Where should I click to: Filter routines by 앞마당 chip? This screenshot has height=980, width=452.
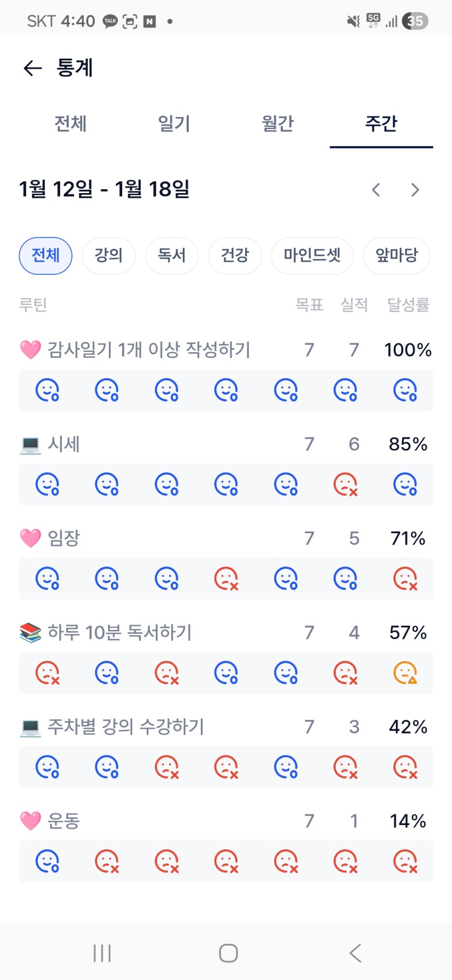tap(396, 256)
